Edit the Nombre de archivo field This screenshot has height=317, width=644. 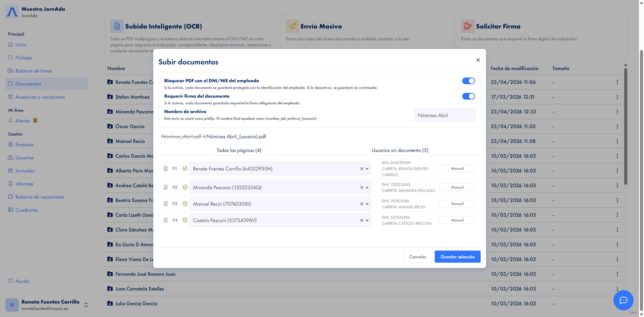click(x=444, y=115)
